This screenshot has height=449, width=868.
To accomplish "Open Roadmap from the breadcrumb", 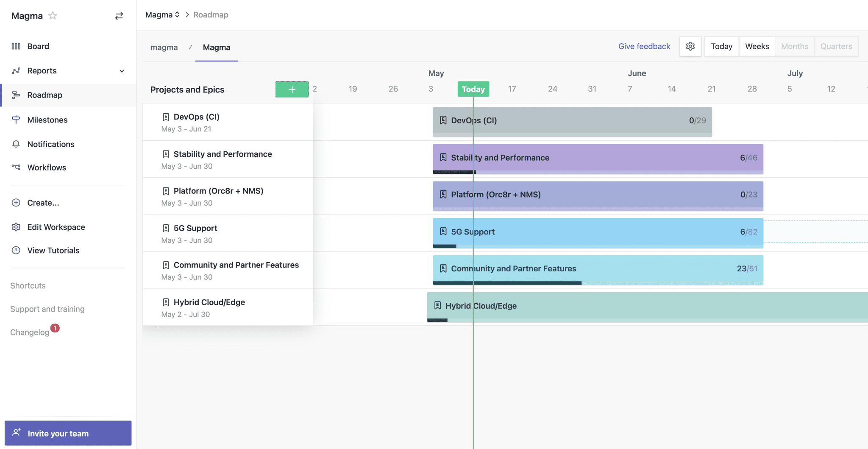I will [211, 14].
